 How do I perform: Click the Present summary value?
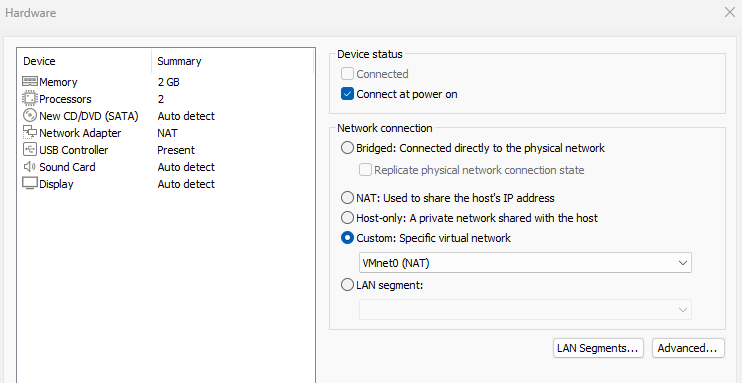pyautogui.click(x=176, y=151)
